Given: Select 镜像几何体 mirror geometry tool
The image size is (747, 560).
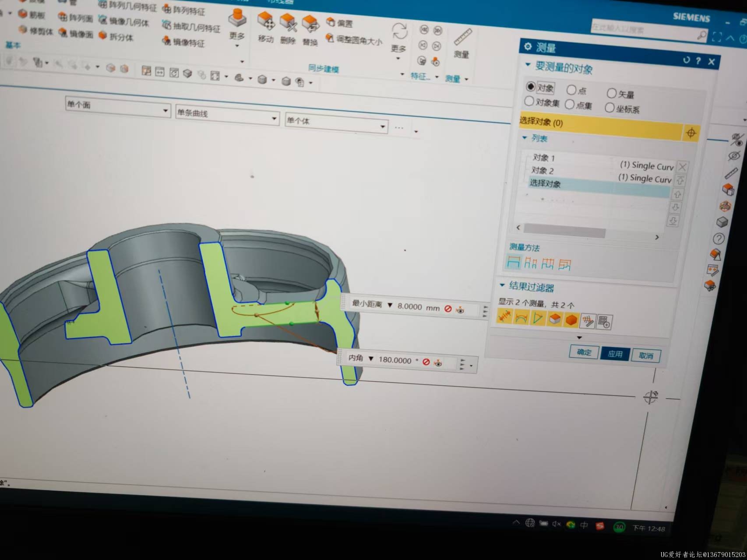Looking at the screenshot, I should click(x=123, y=21).
